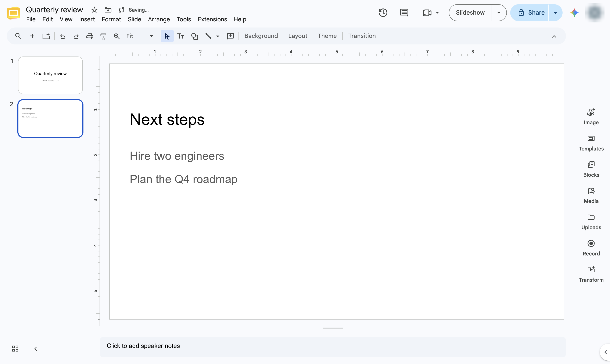Click the Transition button
This screenshot has height=364, width=610.
pos(362,36)
